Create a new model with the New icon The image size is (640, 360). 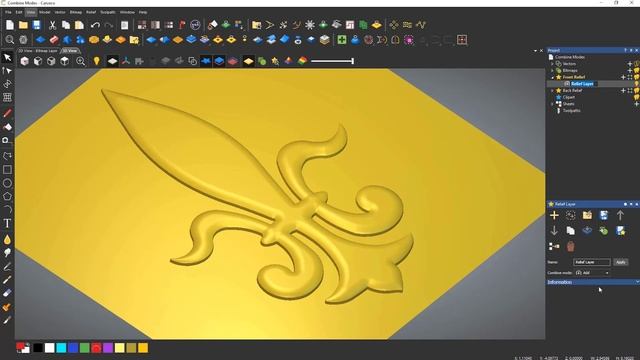[x=10, y=25]
